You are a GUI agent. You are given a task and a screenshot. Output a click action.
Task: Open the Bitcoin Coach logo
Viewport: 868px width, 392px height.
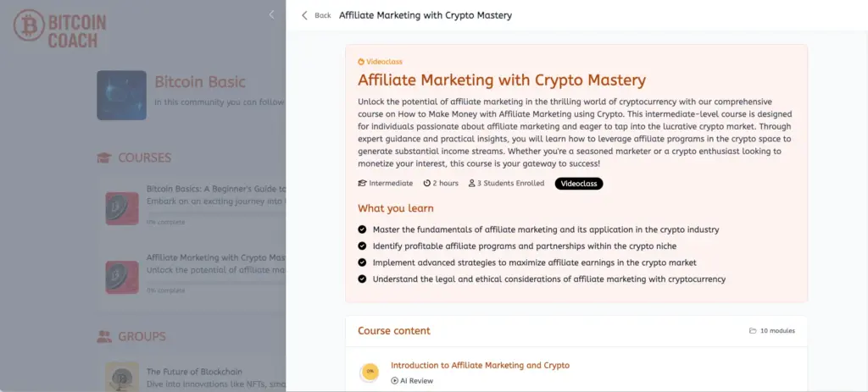(59, 29)
